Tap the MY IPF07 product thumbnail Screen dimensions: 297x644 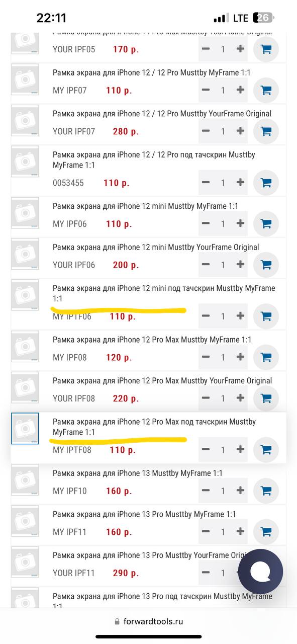tap(25, 79)
